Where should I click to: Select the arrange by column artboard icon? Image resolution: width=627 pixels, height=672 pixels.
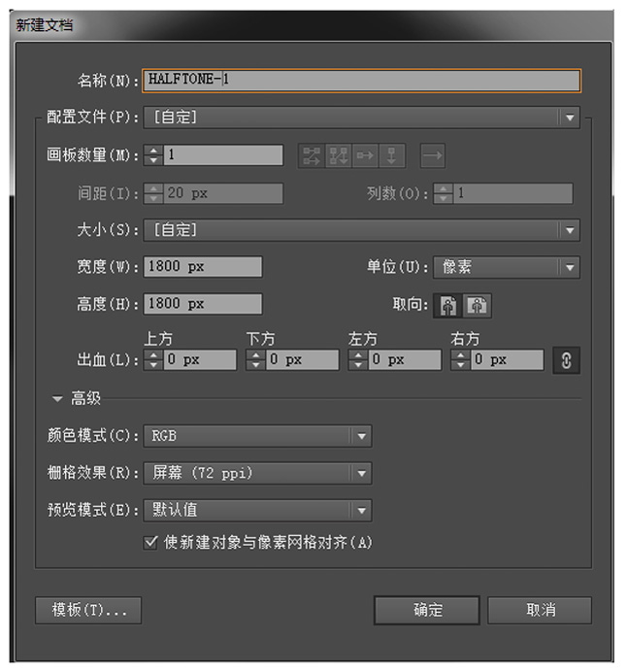coord(391,155)
